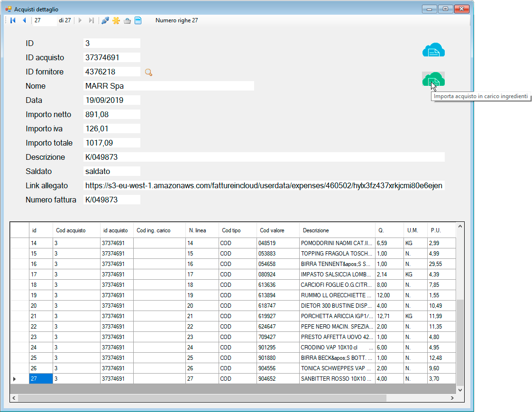Click the shopping basket toolbar icon
Image resolution: width=532 pixels, height=412 pixels.
coord(127,21)
